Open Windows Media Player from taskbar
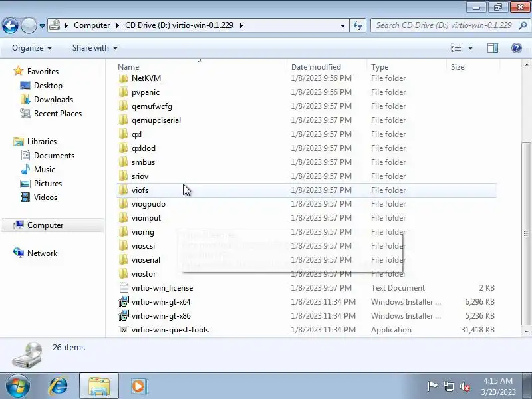 (x=138, y=386)
